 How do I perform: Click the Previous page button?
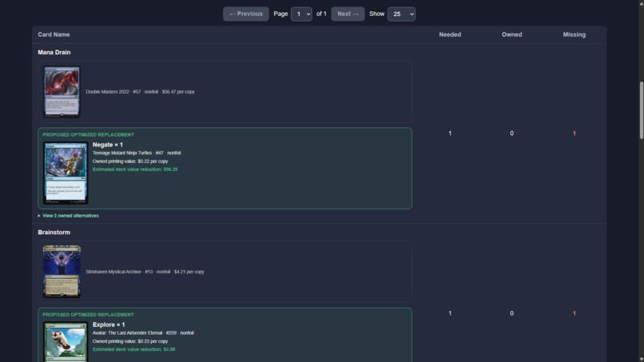click(x=245, y=14)
